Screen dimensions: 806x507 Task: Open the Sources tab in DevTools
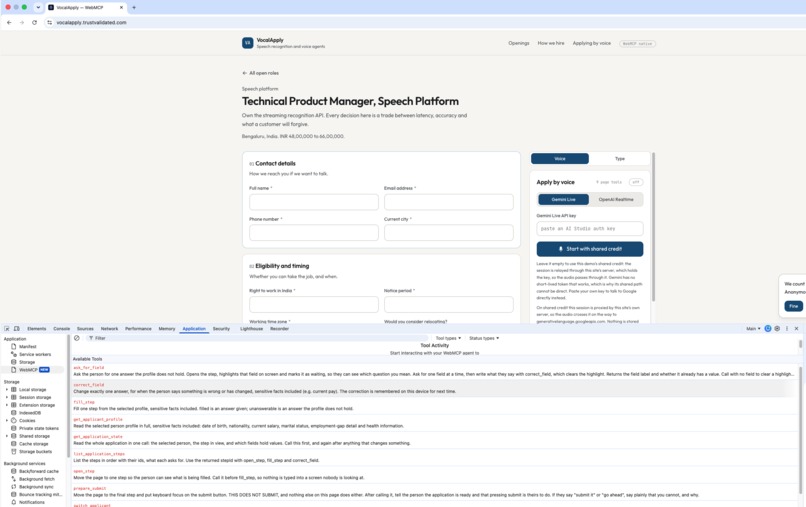tap(85, 329)
